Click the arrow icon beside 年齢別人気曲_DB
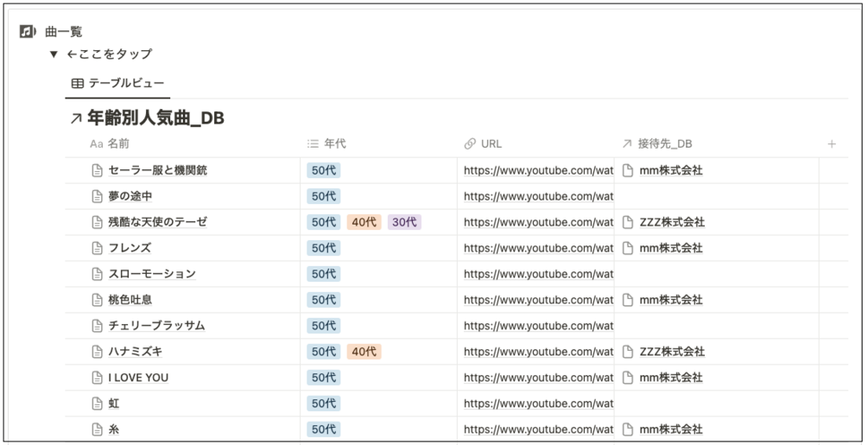The width and height of the screenshot is (868, 445). [76, 119]
